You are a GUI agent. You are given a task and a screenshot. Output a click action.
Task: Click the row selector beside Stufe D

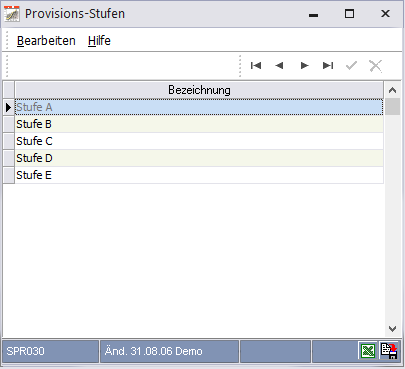click(x=9, y=158)
